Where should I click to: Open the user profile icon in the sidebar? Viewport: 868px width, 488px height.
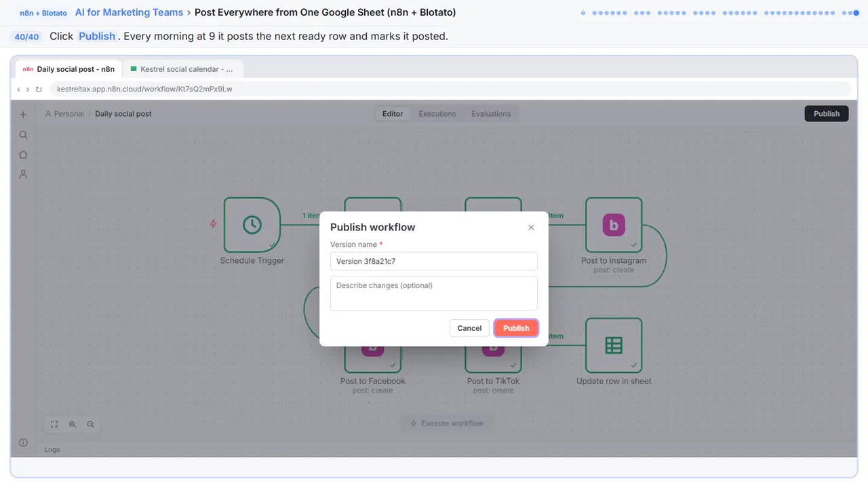coord(23,174)
